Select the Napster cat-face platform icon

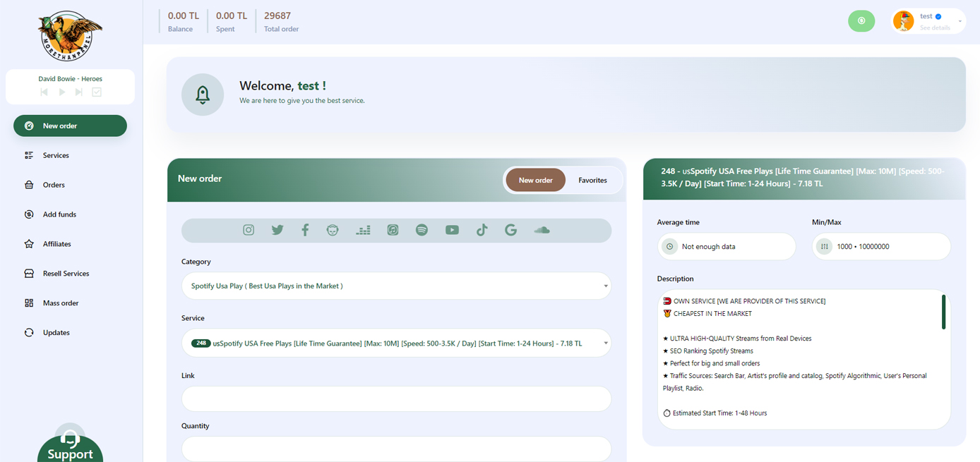[333, 230]
